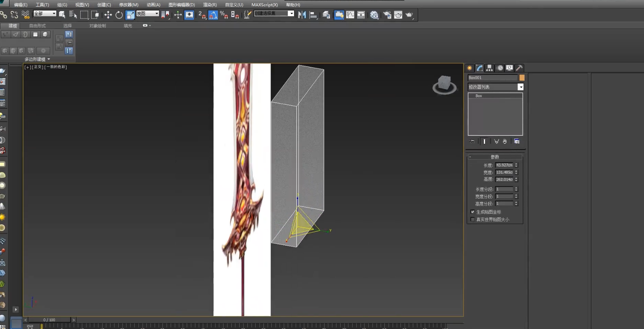Switch to the Utilities command panel
The width and height of the screenshot is (644, 329).
tap(519, 68)
